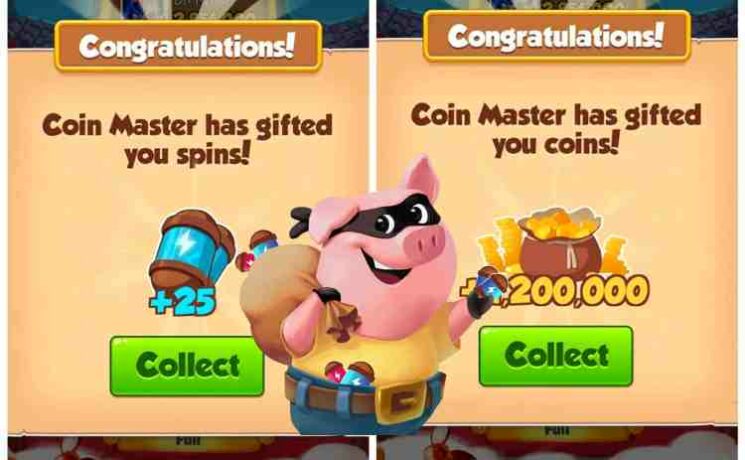
Task: Click Collect under the +25 spins reward
Action: click(x=187, y=366)
